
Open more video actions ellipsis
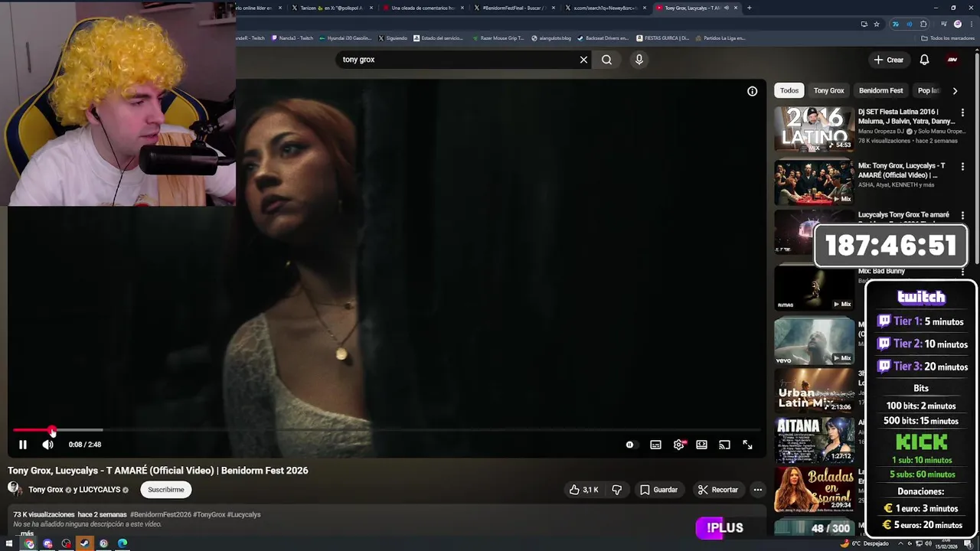click(757, 490)
